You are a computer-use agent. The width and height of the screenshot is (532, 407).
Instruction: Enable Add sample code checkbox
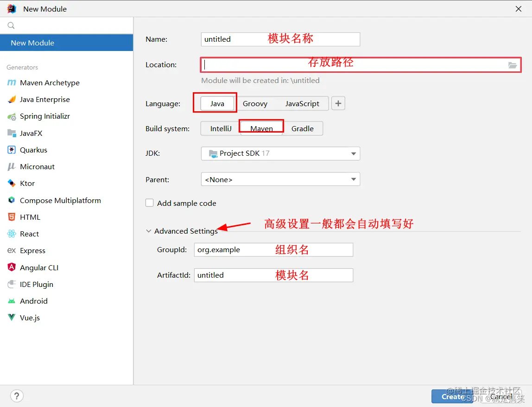150,203
